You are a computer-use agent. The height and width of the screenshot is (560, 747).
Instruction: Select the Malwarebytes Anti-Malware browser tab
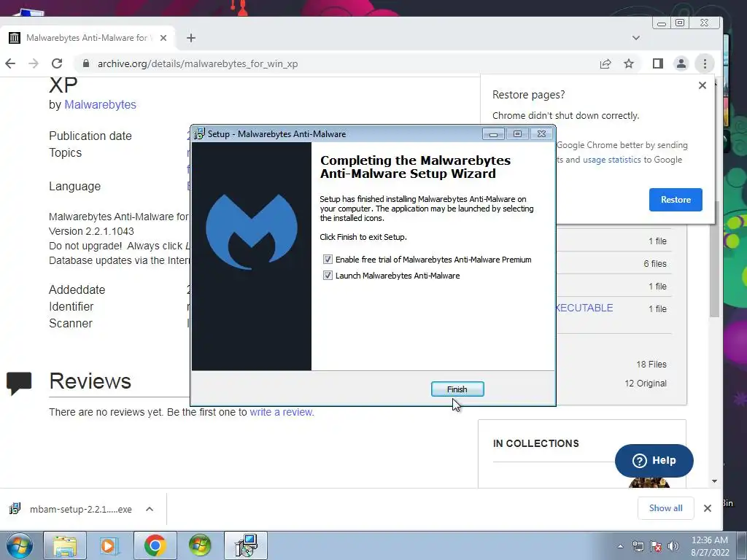[x=88, y=38]
